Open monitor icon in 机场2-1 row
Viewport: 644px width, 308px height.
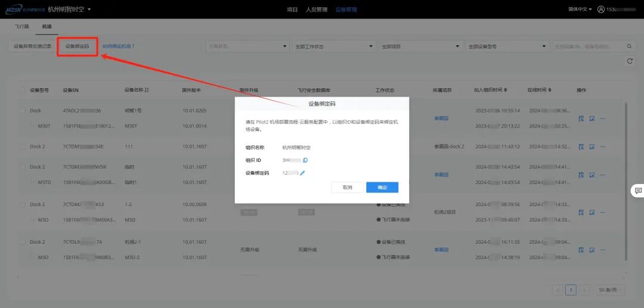(592, 250)
